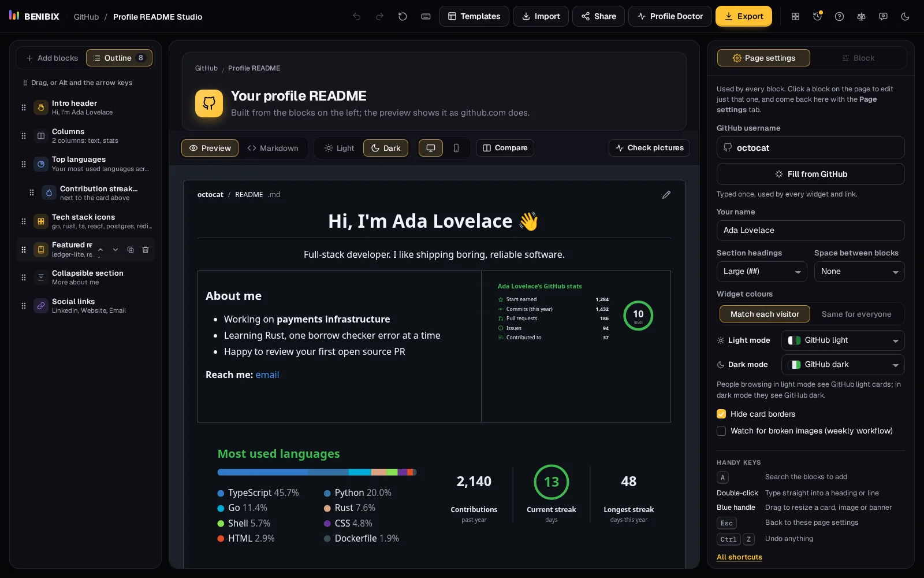The height and width of the screenshot is (578, 924).
Task: Switch preview to mobile device view
Action: click(456, 148)
